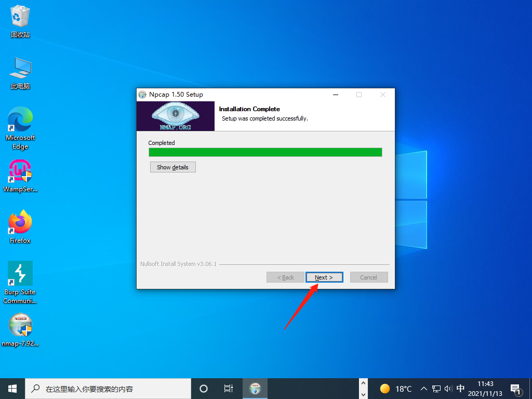Open the notification center icon
Viewport: 532px width, 399px height.
[x=516, y=390]
